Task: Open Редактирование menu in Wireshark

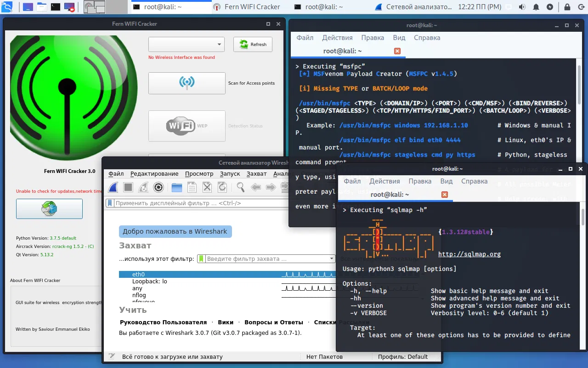Action: (154, 174)
